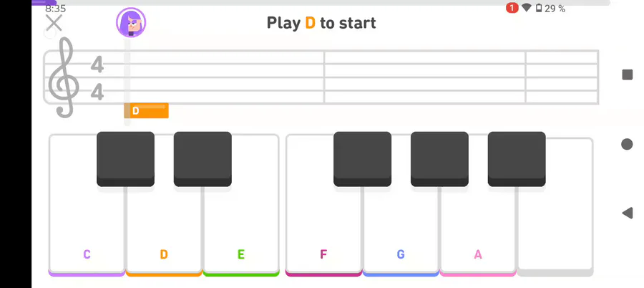Open the Android recents square button
Viewport: 644px width, 288px height.
627,75
